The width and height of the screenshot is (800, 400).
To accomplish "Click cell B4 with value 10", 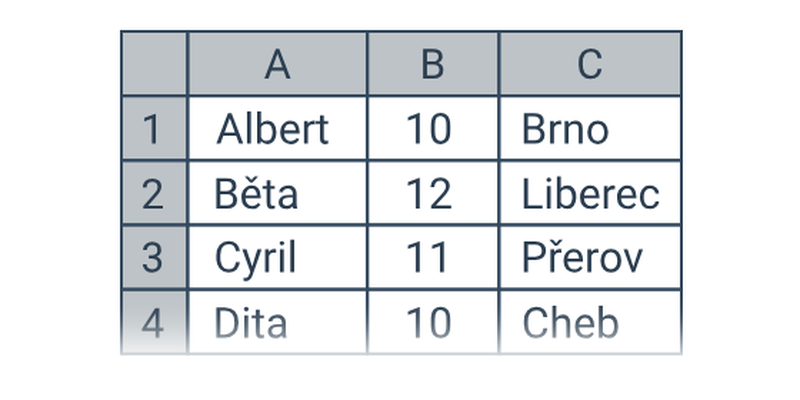I will click(432, 322).
